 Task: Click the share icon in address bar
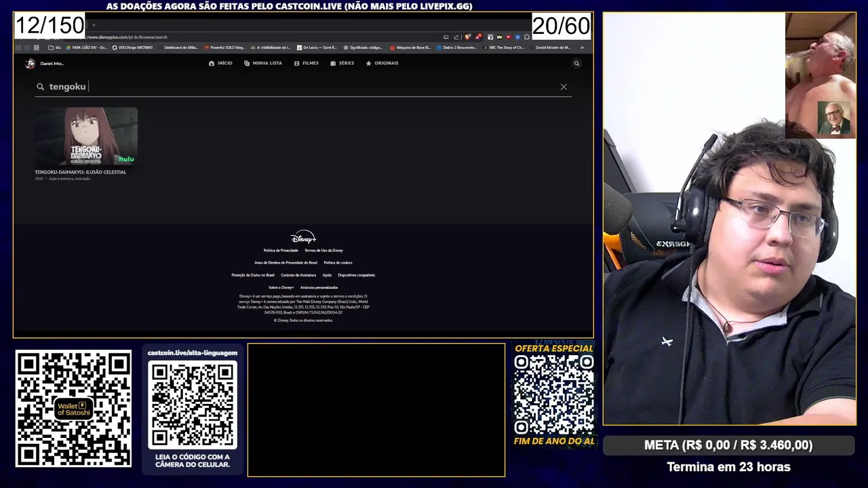456,37
